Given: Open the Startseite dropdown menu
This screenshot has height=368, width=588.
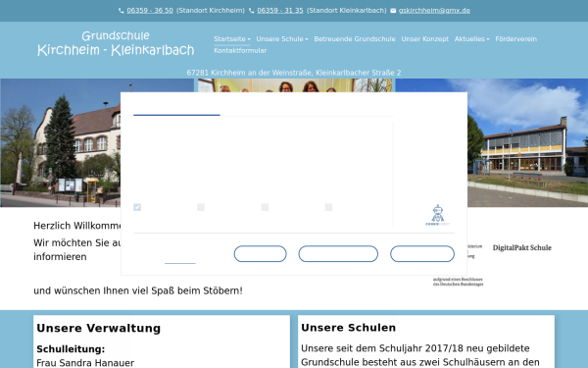Looking at the screenshot, I should [232, 38].
